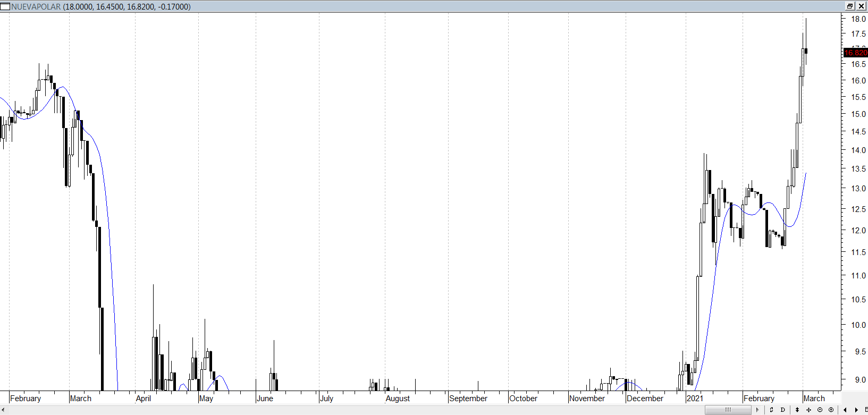Click the D daily periodicity icon
The width and height of the screenshot is (868, 415).
click(x=782, y=410)
